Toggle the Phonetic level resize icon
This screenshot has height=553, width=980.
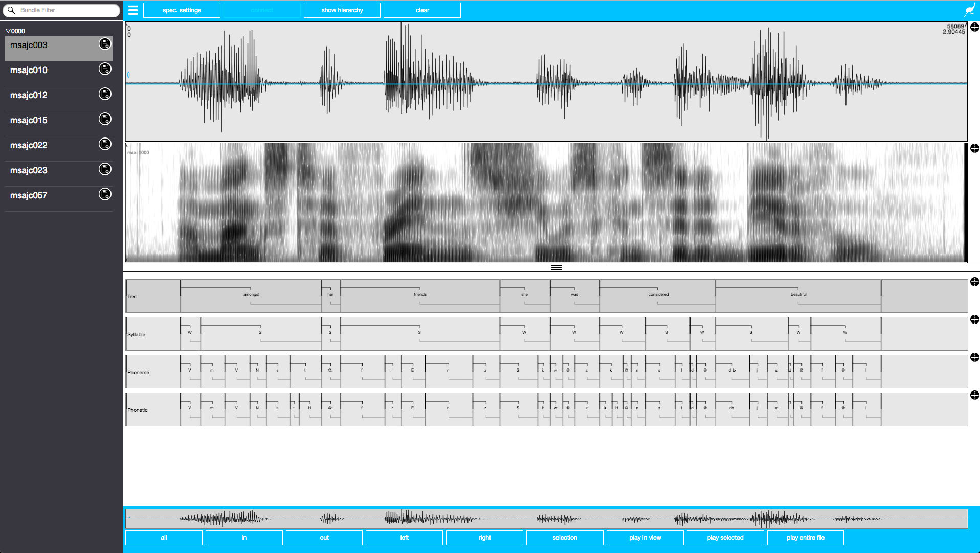point(974,395)
